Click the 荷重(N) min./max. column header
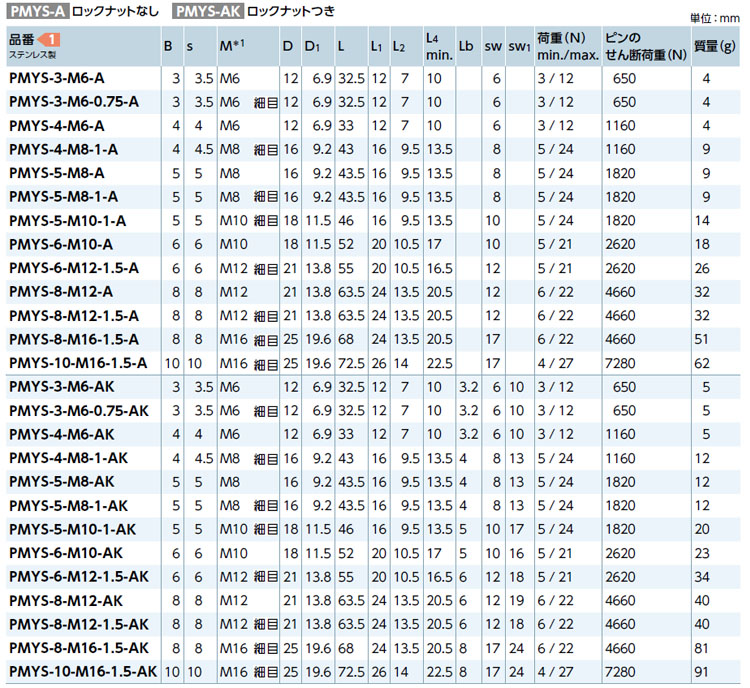The width and height of the screenshot is (750, 688). tap(567, 45)
